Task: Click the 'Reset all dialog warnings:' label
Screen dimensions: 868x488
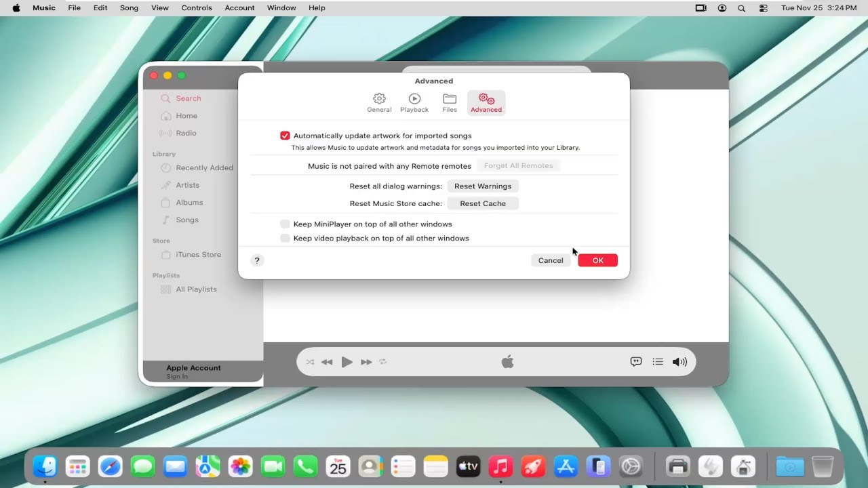Action: (396, 186)
